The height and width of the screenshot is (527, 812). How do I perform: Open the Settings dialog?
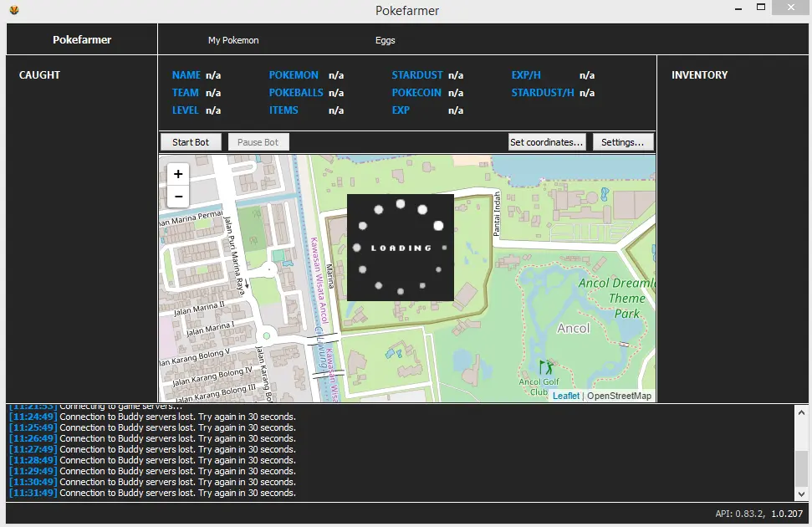(x=623, y=142)
